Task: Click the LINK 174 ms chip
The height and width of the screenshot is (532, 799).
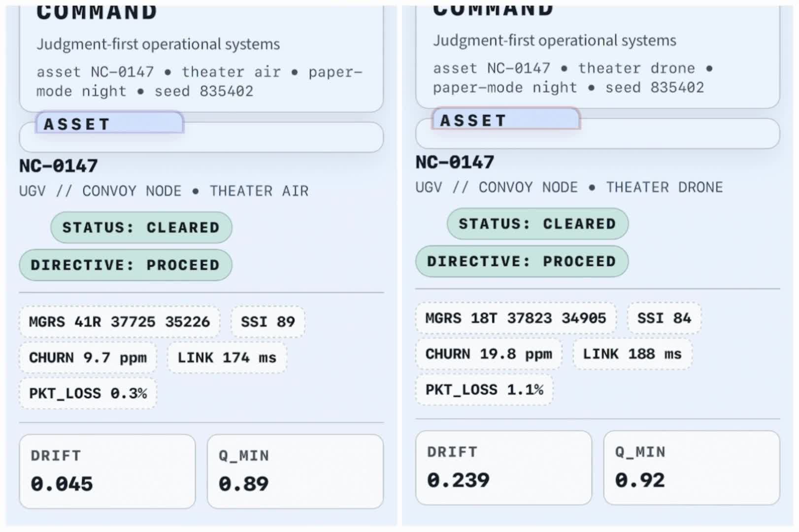Action: tap(227, 358)
